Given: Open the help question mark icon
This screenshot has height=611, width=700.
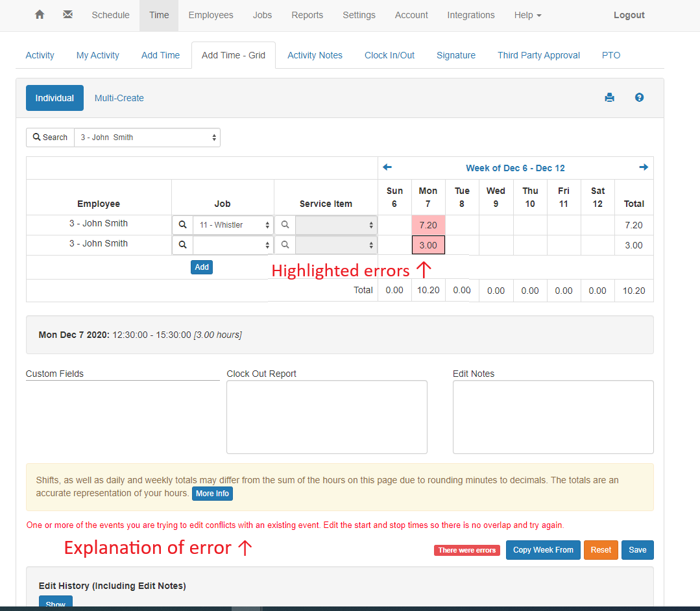Looking at the screenshot, I should (x=639, y=98).
